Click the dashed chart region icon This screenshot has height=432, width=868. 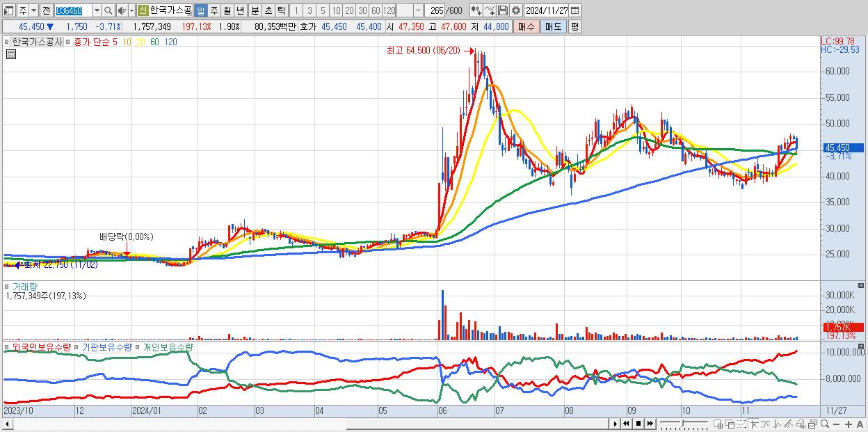tap(741, 424)
